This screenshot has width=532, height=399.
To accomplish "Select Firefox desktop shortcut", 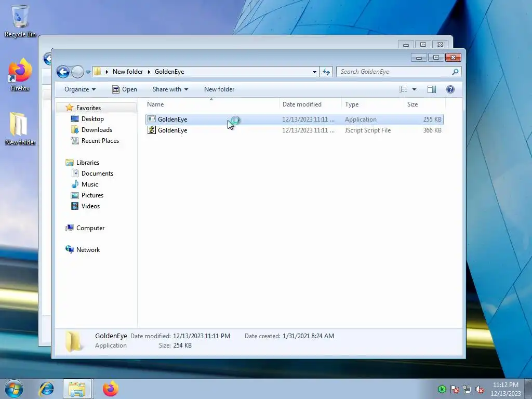I will point(20,75).
